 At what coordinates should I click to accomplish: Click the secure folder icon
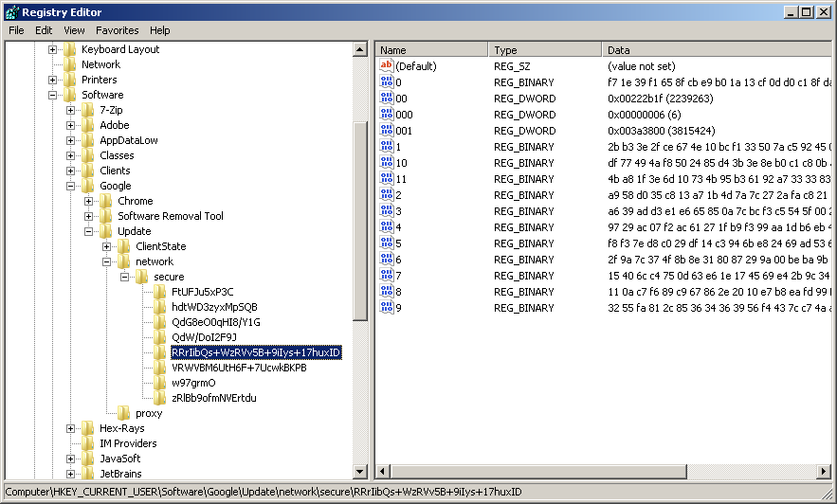[142, 277]
